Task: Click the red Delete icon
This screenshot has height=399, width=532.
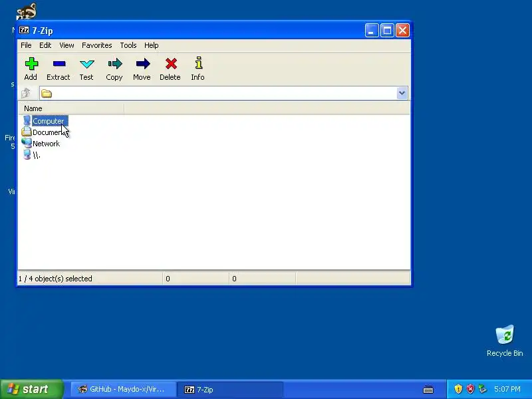Action: point(171,63)
